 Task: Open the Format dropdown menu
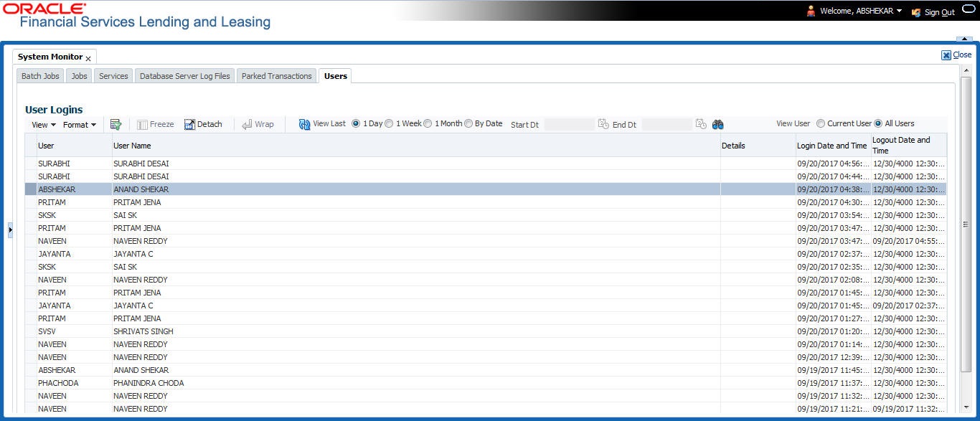coord(80,125)
